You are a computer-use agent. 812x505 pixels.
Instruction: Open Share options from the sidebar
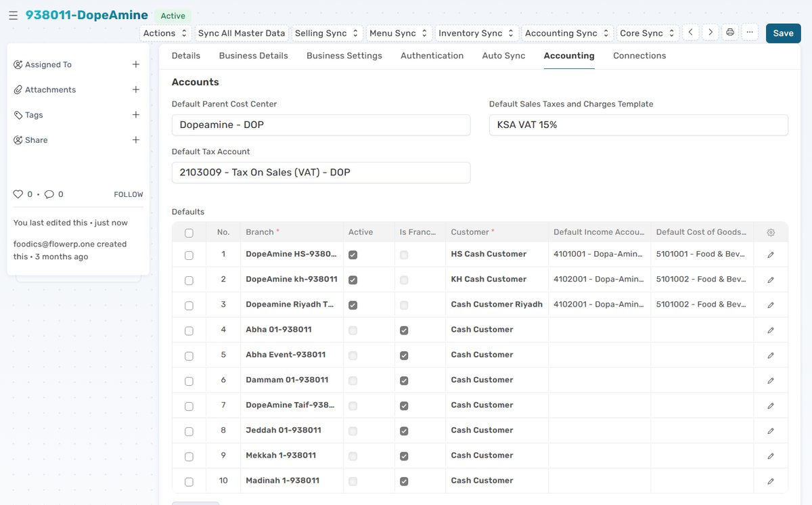(20, 139)
